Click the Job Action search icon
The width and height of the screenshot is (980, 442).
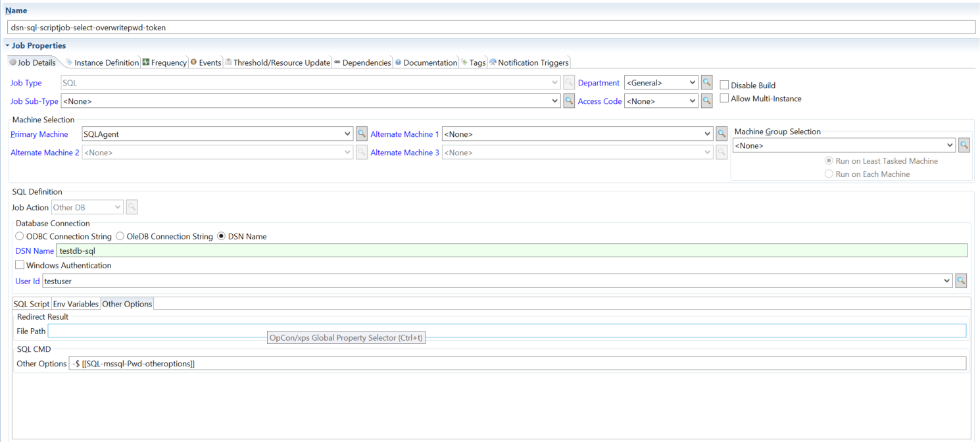click(x=132, y=207)
